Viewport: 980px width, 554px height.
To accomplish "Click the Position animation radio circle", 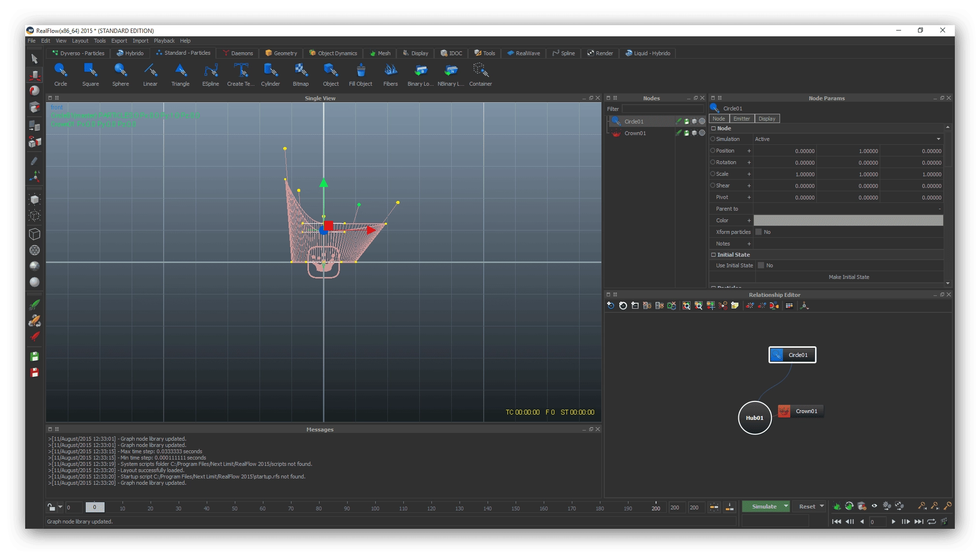I will tap(713, 151).
